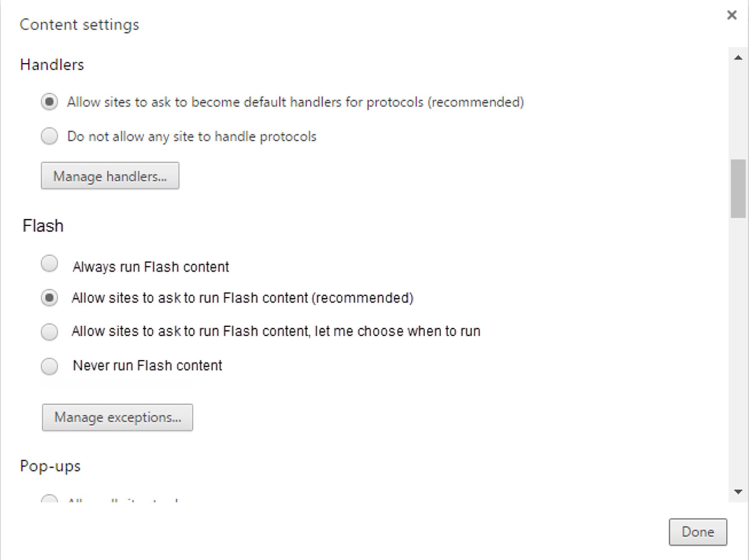The image size is (749, 560).
Task: Click the Content settings dialog title
Action: 79,24
